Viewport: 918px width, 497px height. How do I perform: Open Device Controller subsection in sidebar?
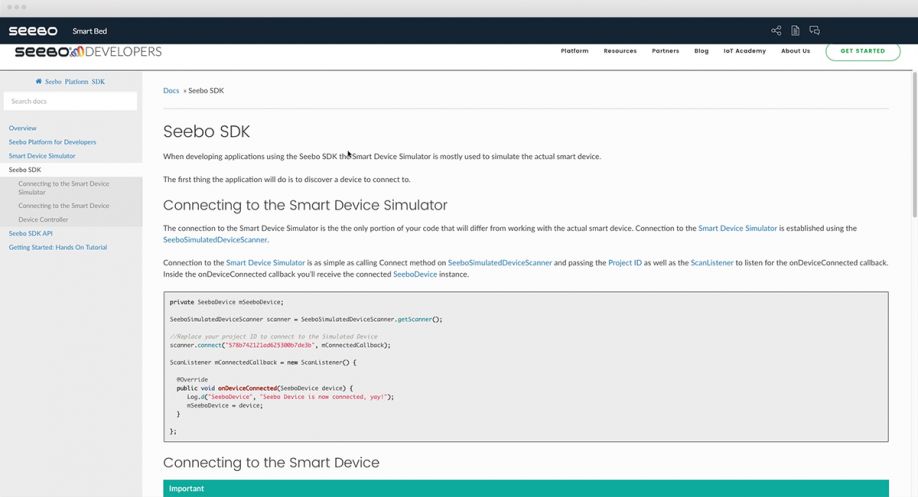[43, 220]
